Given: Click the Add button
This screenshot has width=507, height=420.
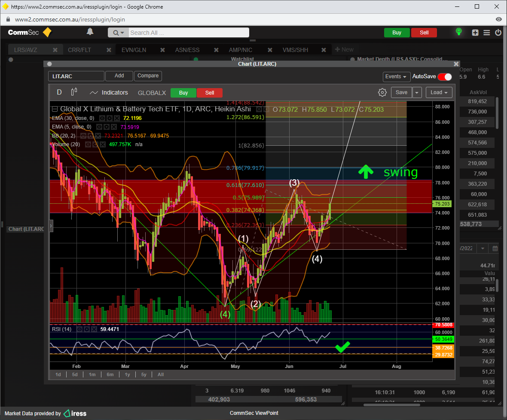Looking at the screenshot, I should pyautogui.click(x=119, y=76).
